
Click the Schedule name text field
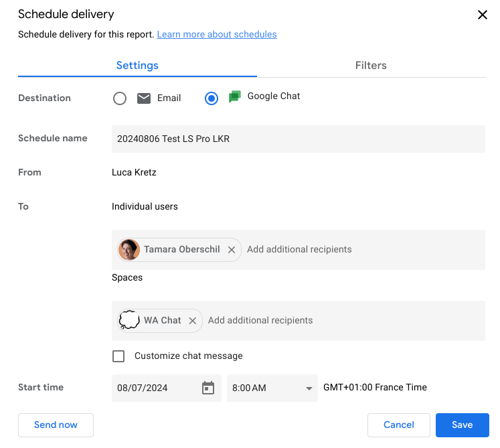(x=298, y=139)
